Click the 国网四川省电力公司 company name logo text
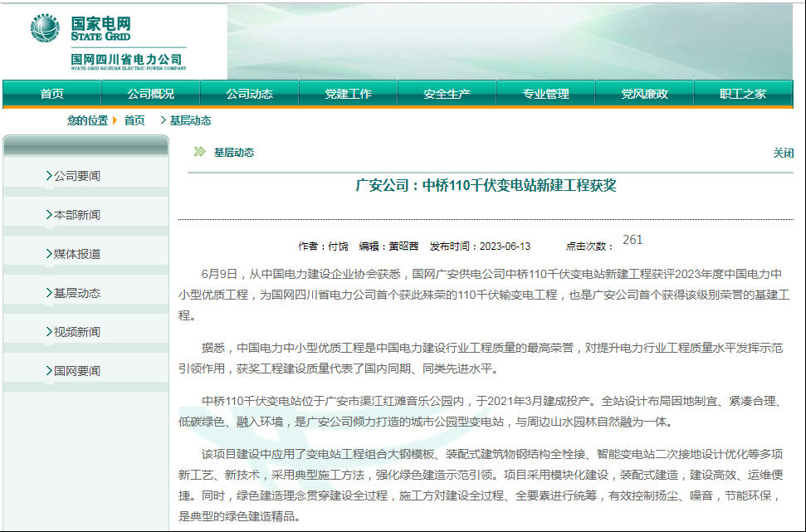Image resolution: width=806 pixels, height=532 pixels. pyautogui.click(x=128, y=61)
